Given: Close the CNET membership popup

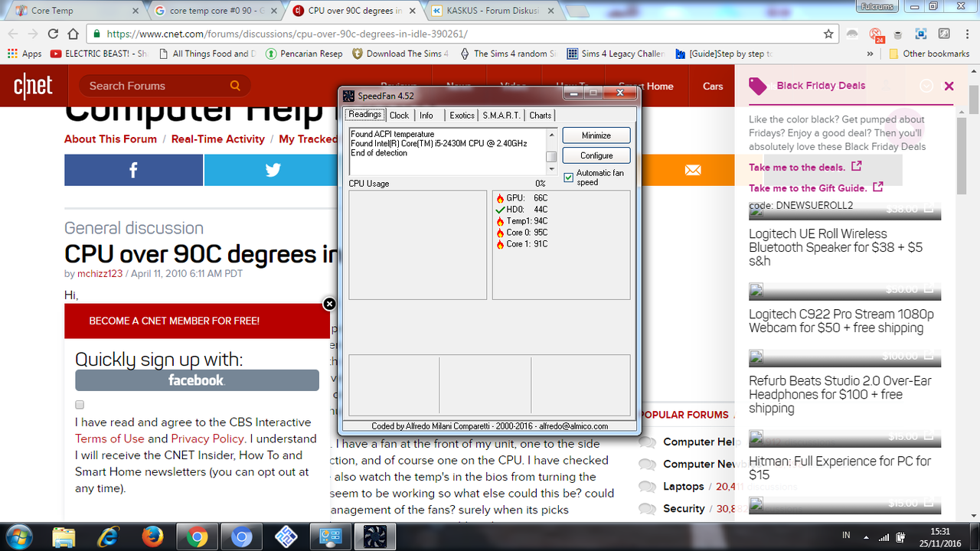Looking at the screenshot, I should (329, 304).
